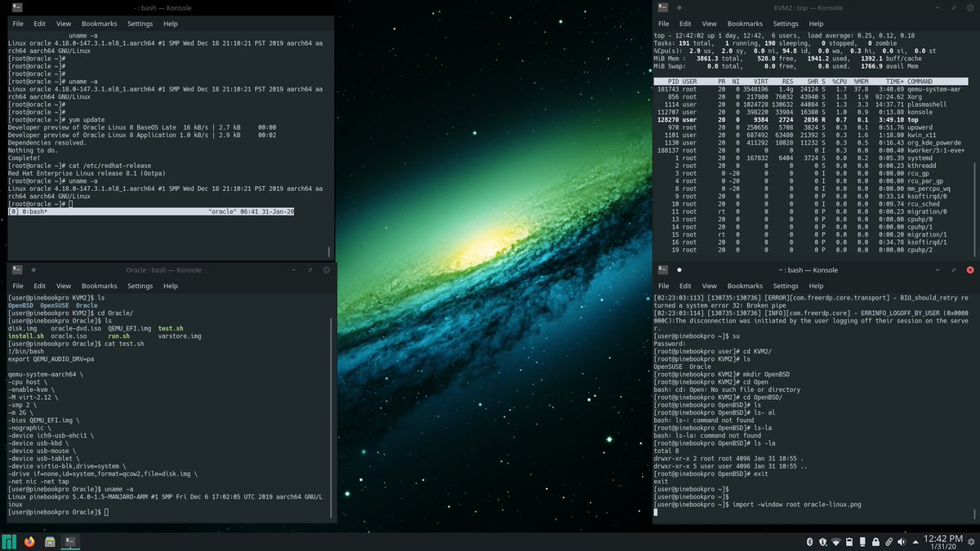
Task: Click 'test.sh' in the Oracle ls output
Action: pos(171,328)
